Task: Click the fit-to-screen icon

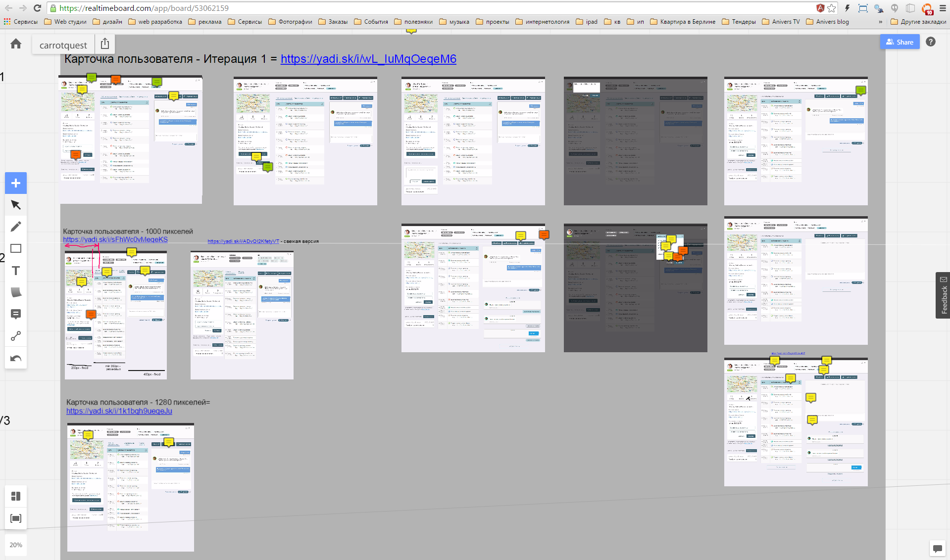Action: point(16,518)
